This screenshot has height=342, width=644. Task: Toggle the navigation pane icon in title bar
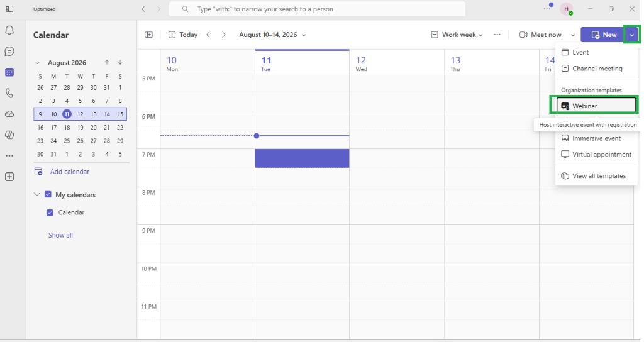pyautogui.click(x=9, y=9)
